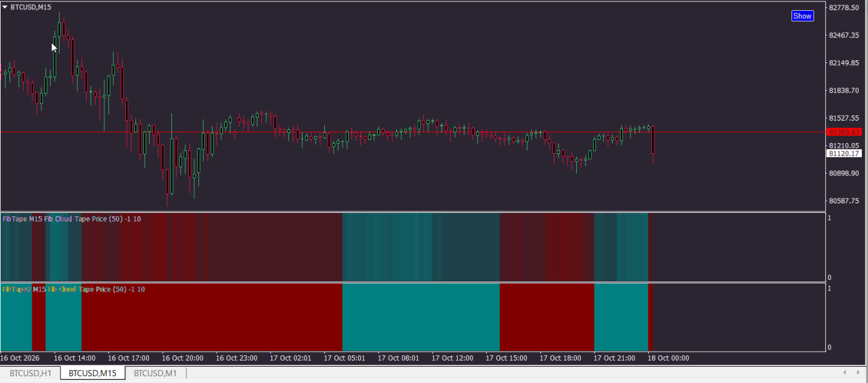Click the red 81365.83 price level label
This screenshot has width=868, height=383.
(844, 132)
